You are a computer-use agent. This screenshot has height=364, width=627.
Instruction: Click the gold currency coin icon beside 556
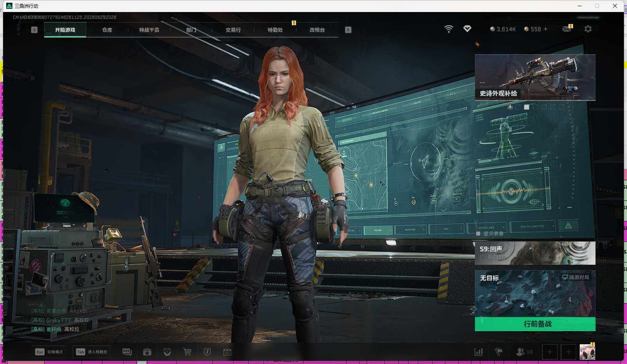point(527,29)
